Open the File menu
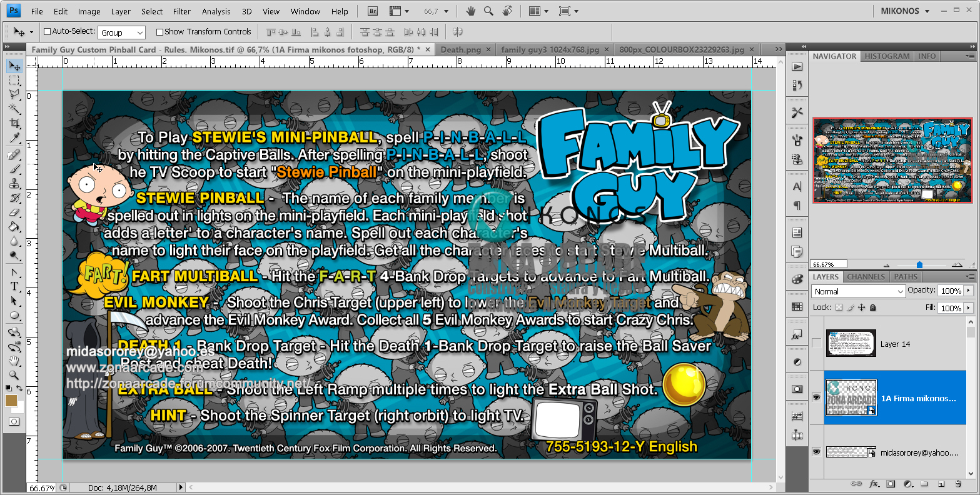 coord(37,11)
